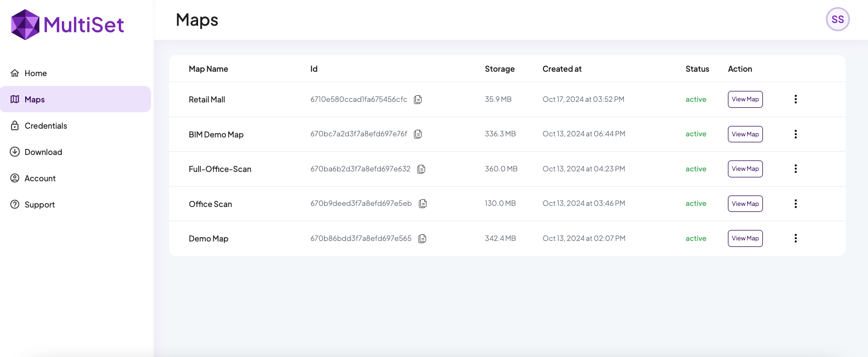Go to Home in the sidebar
The height and width of the screenshot is (357, 868).
tap(36, 73)
